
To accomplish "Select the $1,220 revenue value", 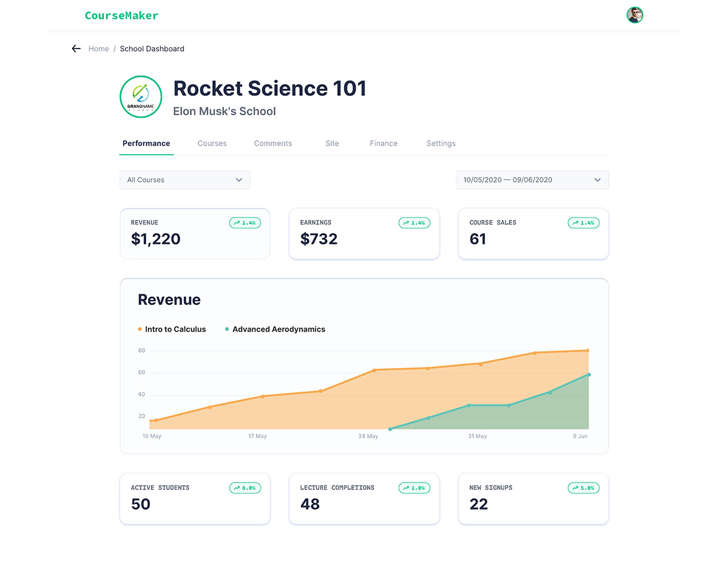I will (156, 239).
